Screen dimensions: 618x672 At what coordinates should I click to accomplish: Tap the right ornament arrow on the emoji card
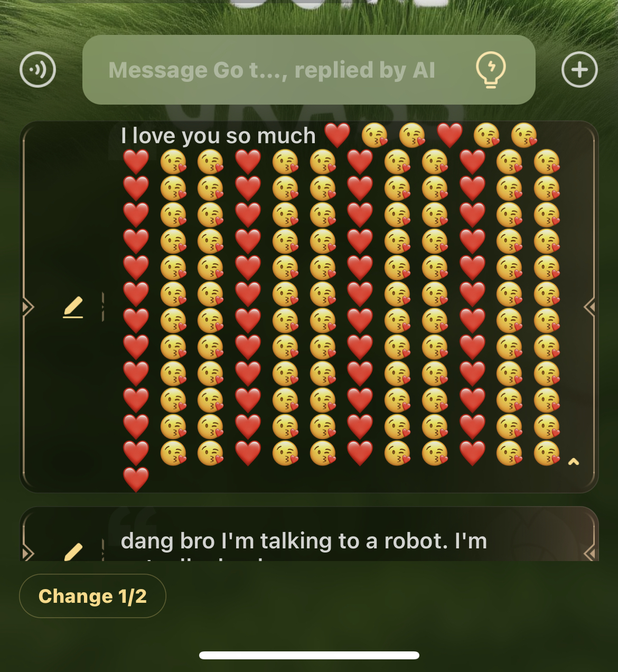590,307
